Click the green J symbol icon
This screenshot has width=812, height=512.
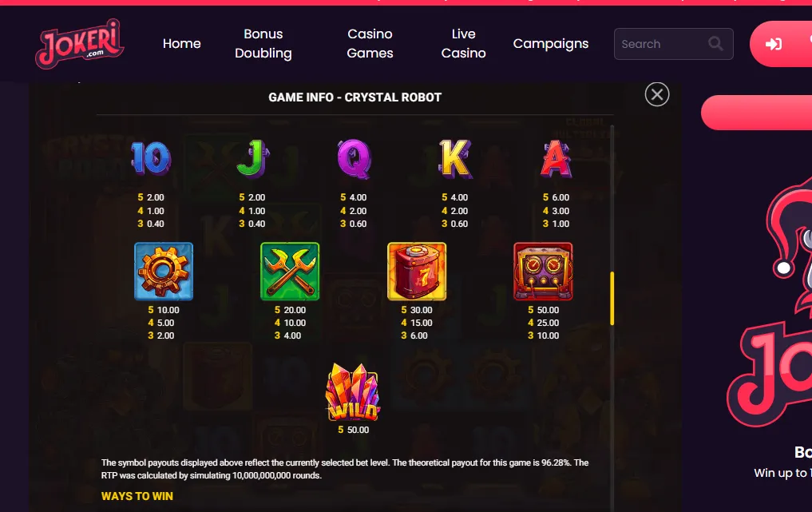click(253, 159)
